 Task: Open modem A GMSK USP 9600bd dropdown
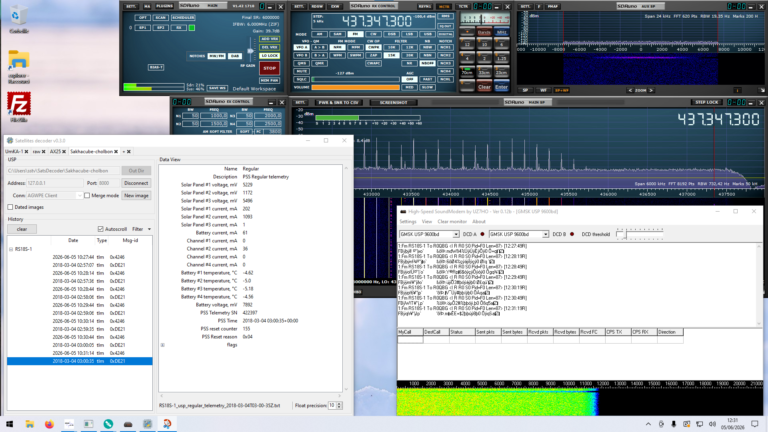[456, 234]
